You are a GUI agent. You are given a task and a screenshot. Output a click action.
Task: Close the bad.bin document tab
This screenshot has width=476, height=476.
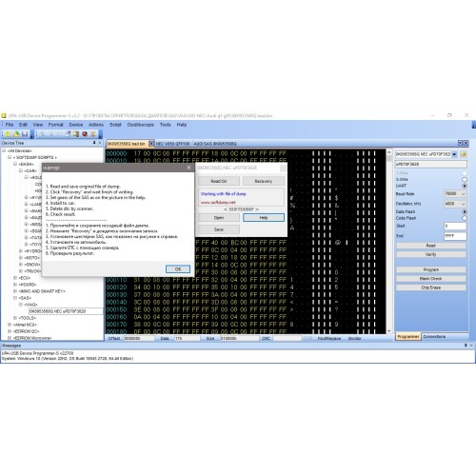pyautogui.click(x=151, y=144)
